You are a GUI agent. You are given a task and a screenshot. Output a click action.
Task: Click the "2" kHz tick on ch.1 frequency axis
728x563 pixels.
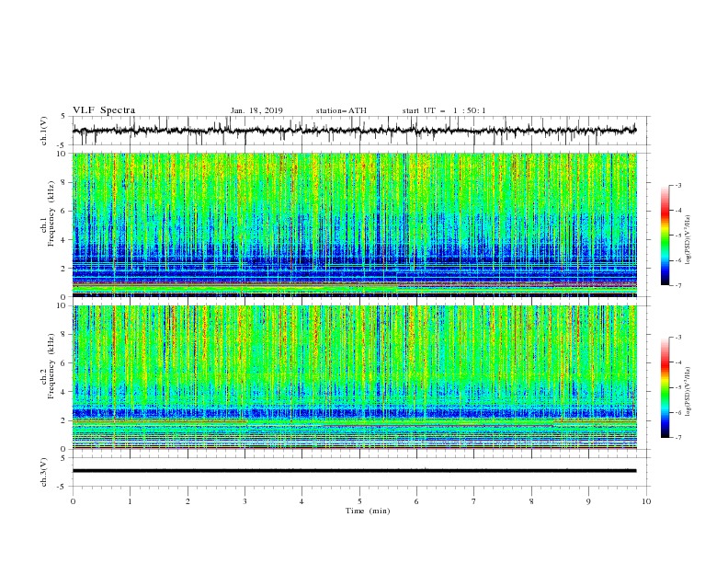[x=64, y=268]
